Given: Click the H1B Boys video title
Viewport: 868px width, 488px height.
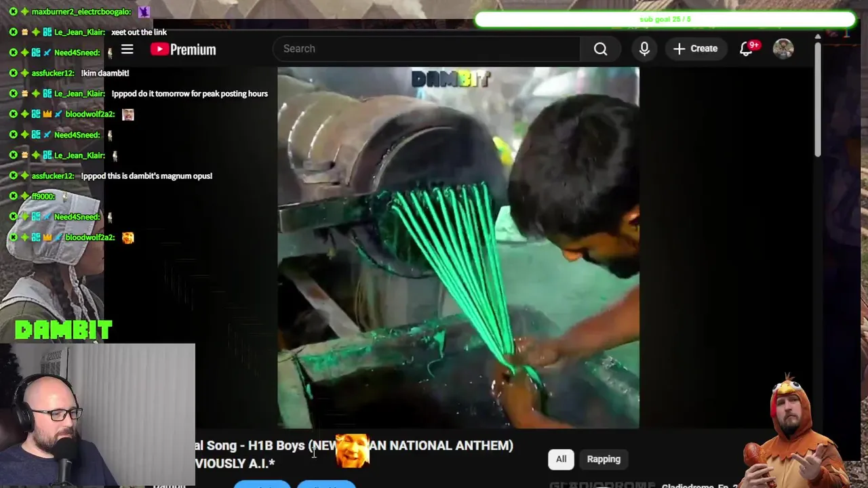Looking at the screenshot, I should coord(354,454).
